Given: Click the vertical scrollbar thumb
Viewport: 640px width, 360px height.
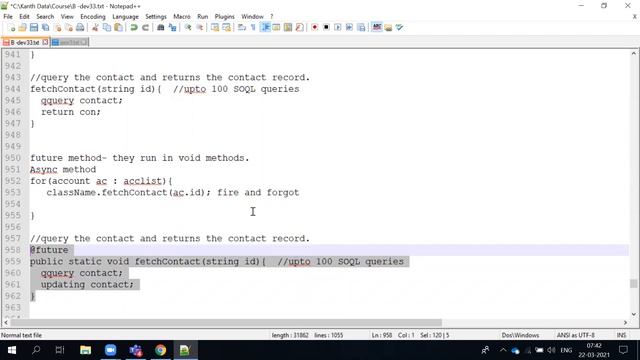Looking at the screenshot, I should [633, 283].
